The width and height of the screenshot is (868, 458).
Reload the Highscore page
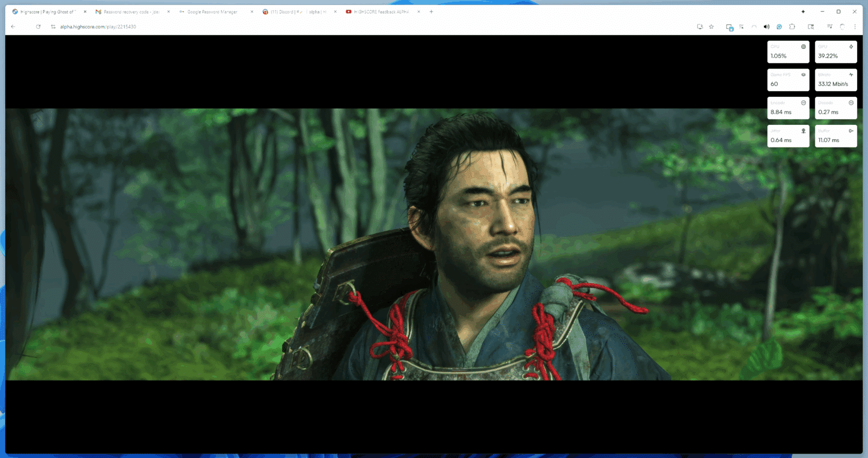coord(38,27)
